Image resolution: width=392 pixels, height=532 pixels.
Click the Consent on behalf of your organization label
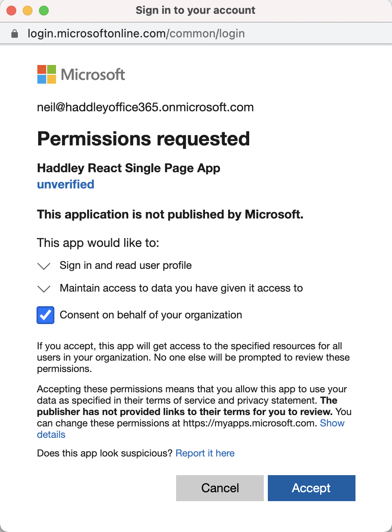tap(151, 315)
